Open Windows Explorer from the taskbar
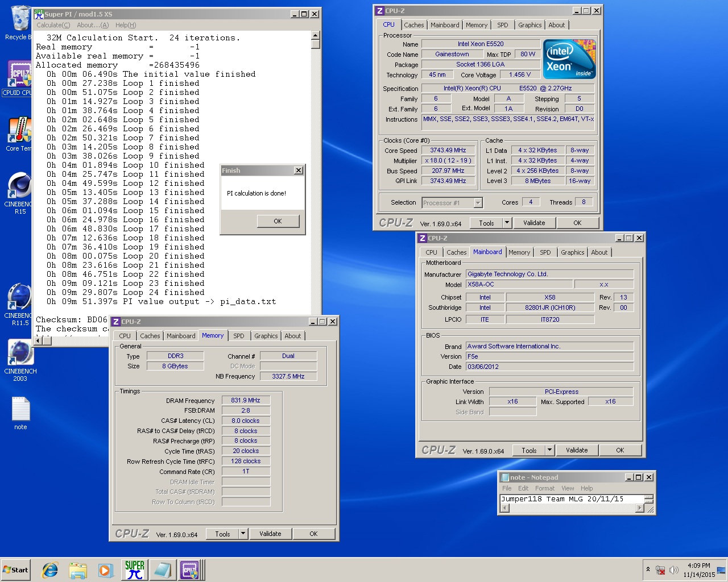The image size is (728, 582). [x=78, y=570]
